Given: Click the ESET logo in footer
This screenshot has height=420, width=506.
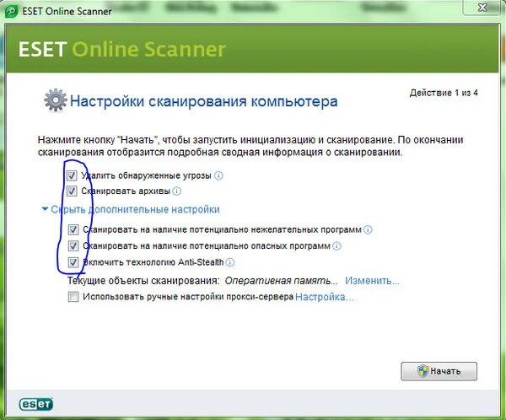Looking at the screenshot, I should click(35, 404).
